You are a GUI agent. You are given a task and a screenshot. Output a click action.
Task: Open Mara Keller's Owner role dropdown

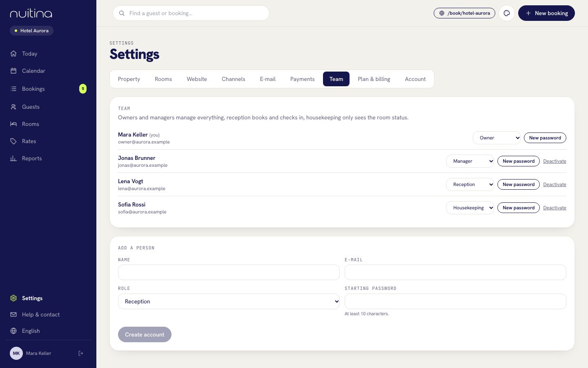[497, 138]
